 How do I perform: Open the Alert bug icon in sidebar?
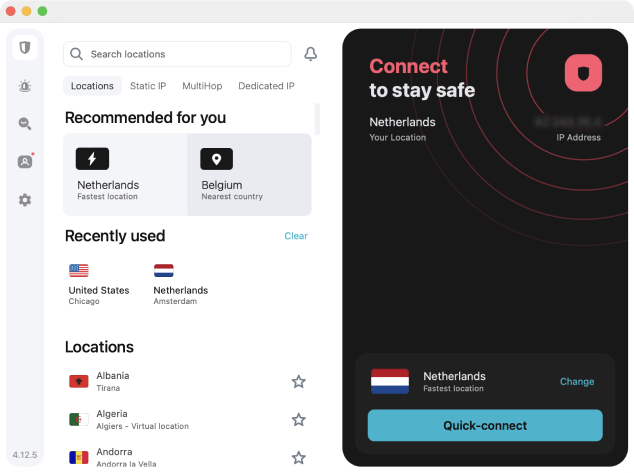tap(25, 86)
